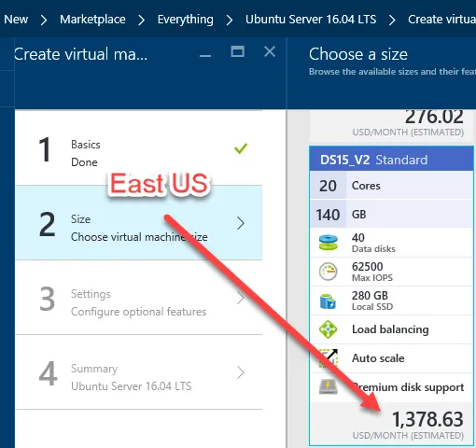Click the Choose a size title

(x=358, y=54)
